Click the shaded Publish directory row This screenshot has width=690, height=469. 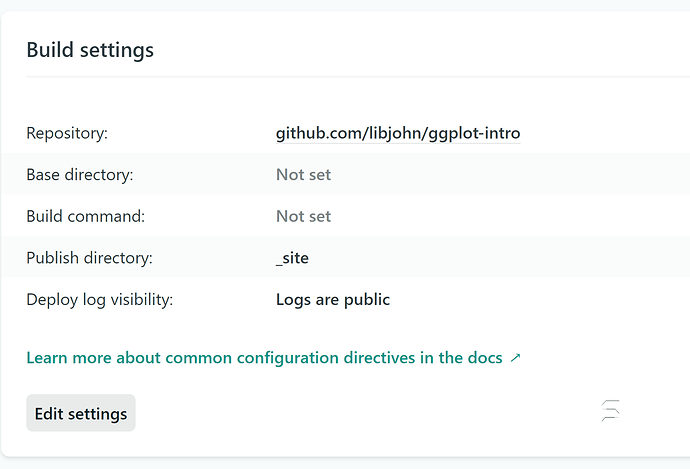click(x=345, y=258)
